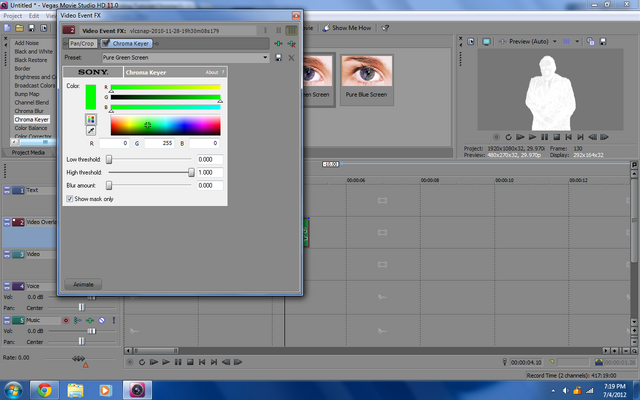Click Pause in the Video Preview transport
Image resolution: width=640 pixels, height=400 pixels.
coord(544,137)
